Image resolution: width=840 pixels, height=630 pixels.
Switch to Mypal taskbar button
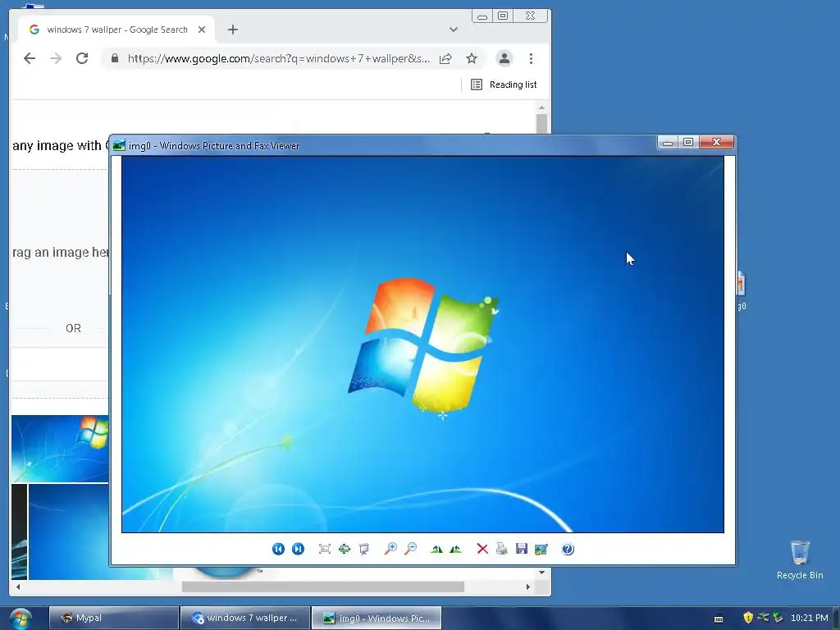click(113, 619)
